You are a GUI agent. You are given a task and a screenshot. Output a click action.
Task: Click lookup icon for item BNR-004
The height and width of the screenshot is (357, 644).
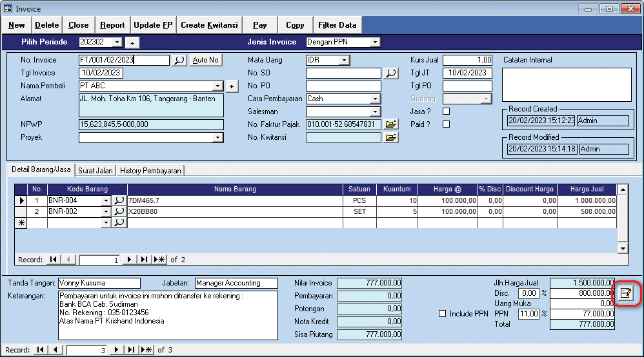coord(119,200)
